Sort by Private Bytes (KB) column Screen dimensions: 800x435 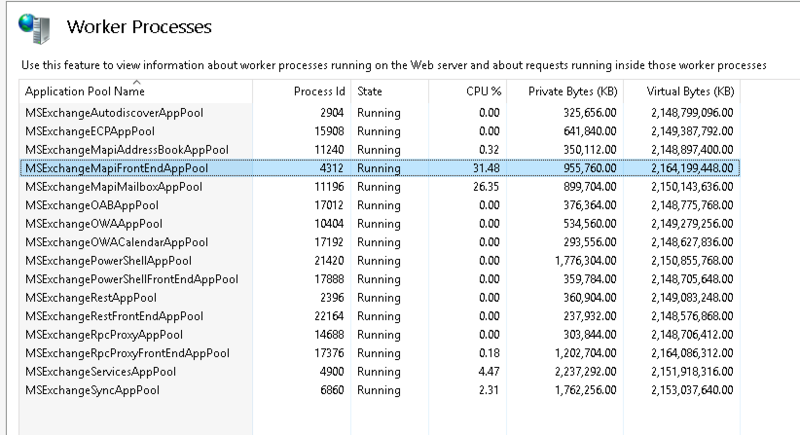pos(570,92)
